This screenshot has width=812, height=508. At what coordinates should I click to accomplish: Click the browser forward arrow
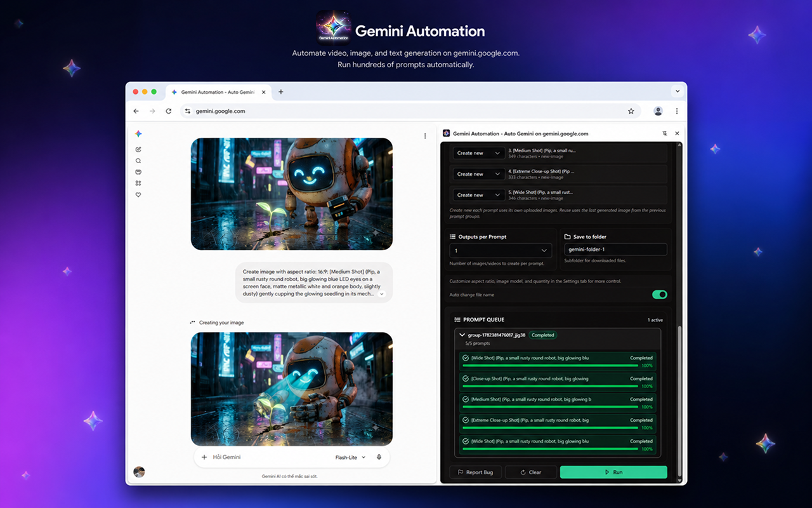pyautogui.click(x=152, y=111)
